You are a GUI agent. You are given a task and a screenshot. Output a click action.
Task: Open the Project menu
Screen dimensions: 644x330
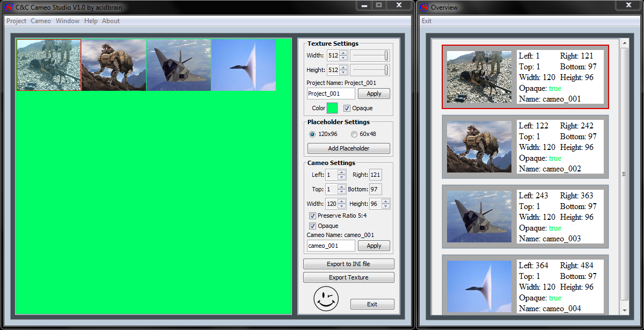click(x=16, y=21)
